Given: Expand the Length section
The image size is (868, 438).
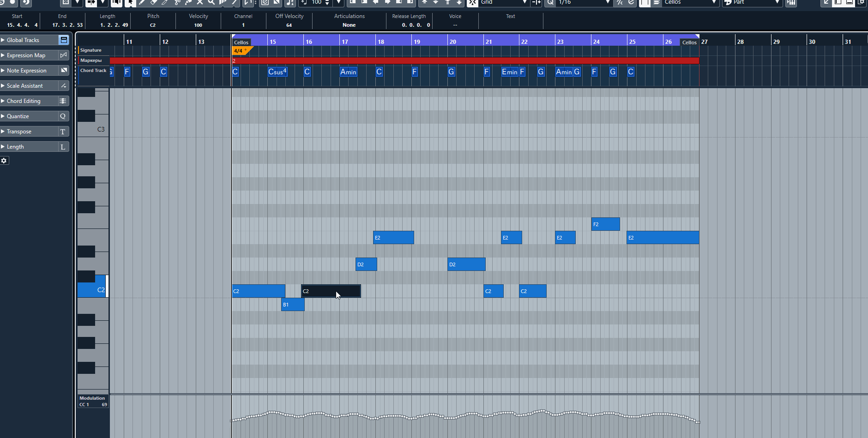Looking at the screenshot, I should click(x=3, y=147).
